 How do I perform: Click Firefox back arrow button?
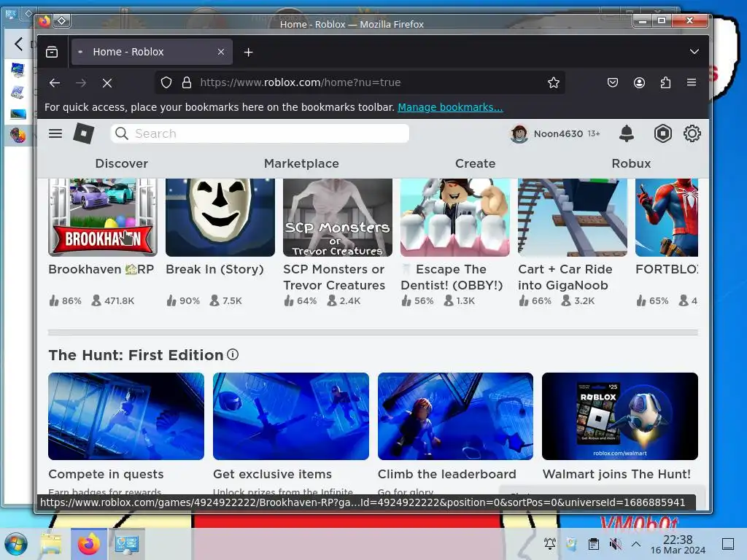tap(55, 83)
